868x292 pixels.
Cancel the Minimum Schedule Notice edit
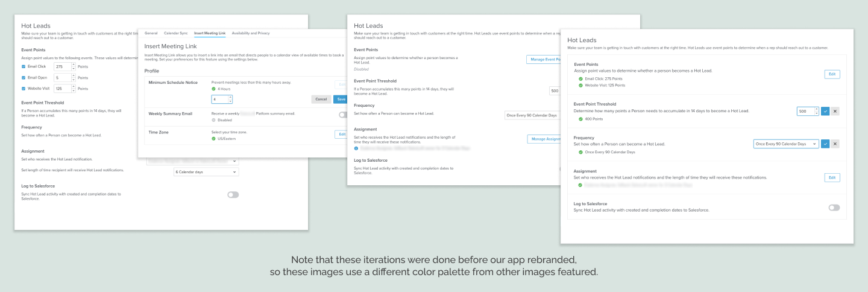[x=321, y=99]
